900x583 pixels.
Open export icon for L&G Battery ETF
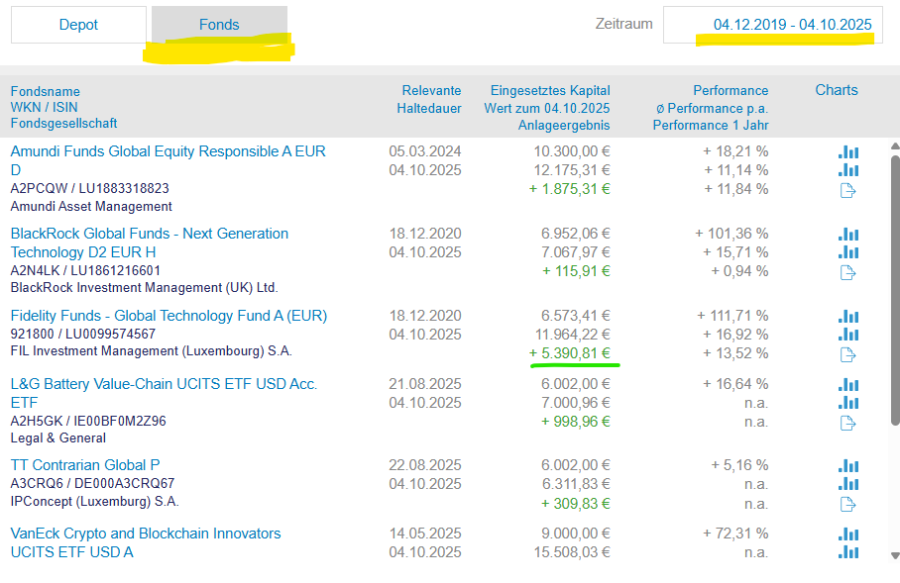(x=848, y=423)
